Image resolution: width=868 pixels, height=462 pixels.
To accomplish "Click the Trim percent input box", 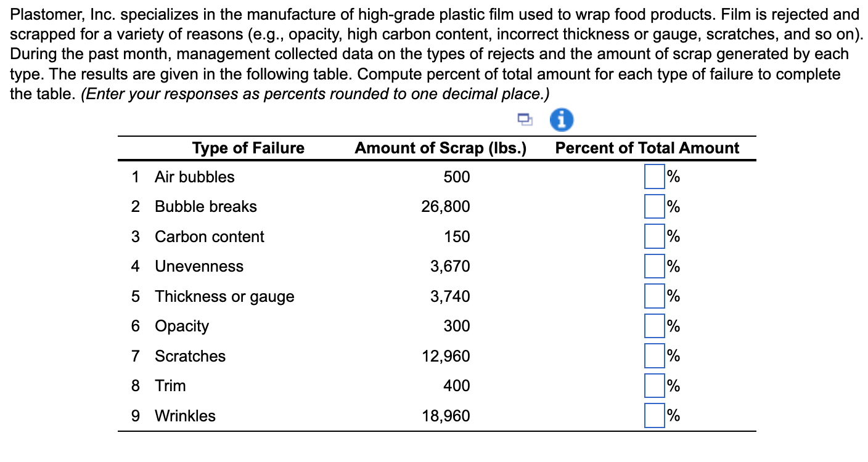I will point(654,386).
